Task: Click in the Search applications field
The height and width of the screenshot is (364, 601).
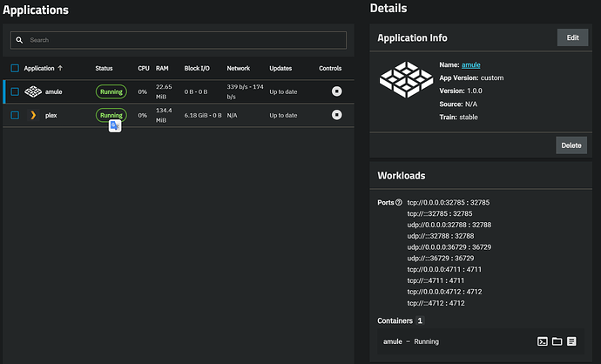Action: tap(179, 40)
